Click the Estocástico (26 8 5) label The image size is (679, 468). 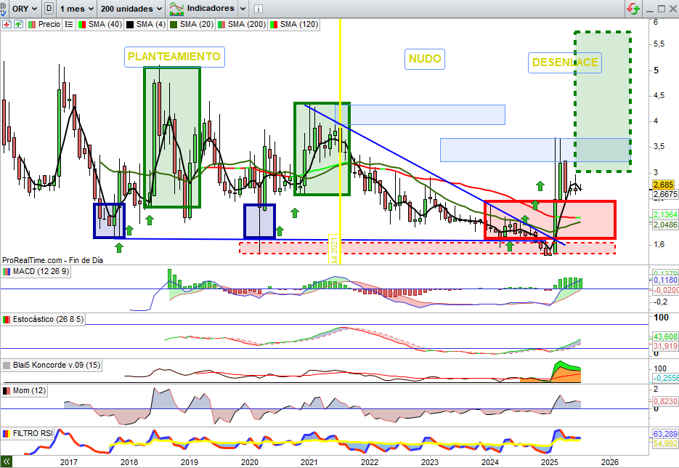[48, 320]
